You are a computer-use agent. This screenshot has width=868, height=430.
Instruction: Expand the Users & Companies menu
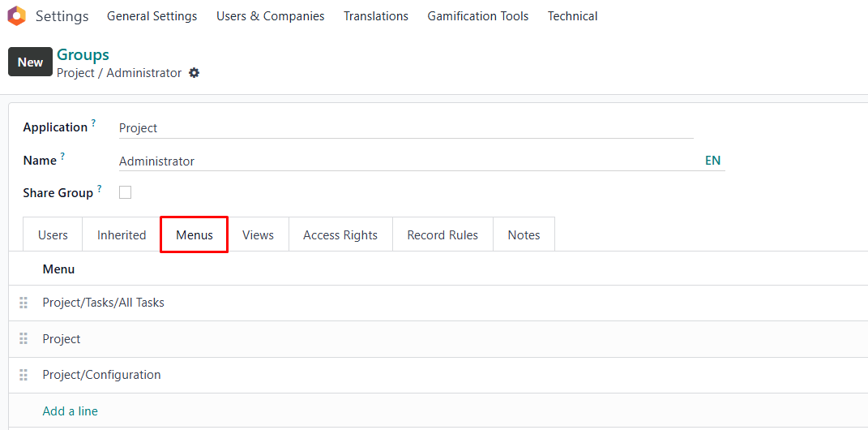(270, 16)
